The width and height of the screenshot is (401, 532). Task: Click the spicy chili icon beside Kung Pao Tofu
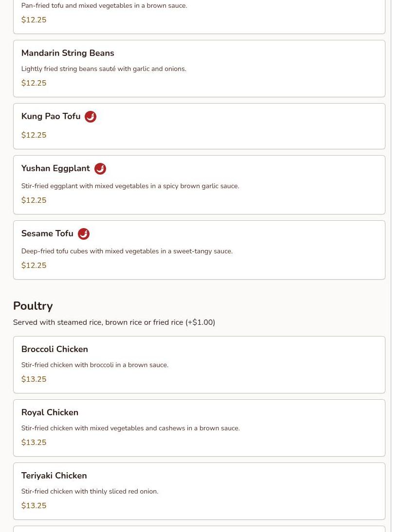91,117
